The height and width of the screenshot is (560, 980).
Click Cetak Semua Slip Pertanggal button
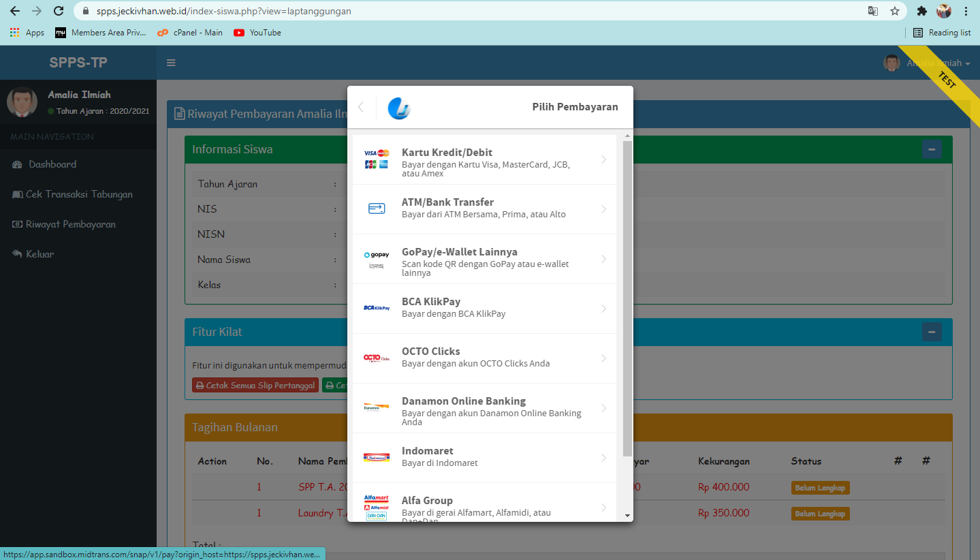(255, 386)
